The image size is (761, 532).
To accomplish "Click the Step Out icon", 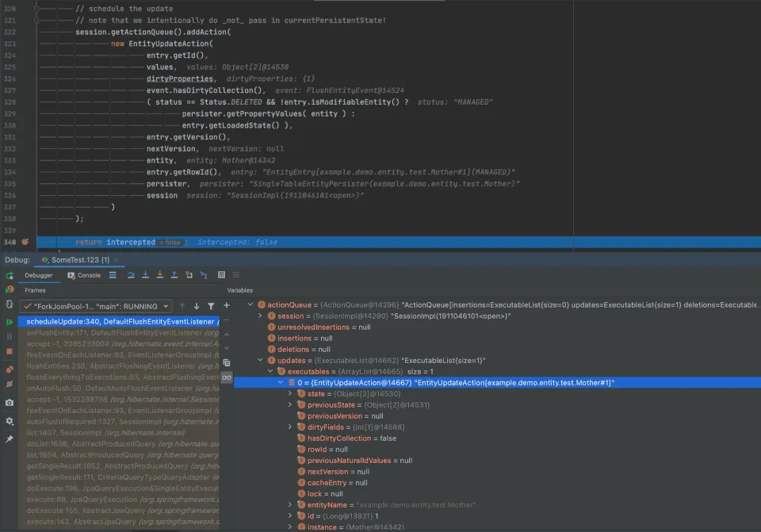I will coord(174,275).
